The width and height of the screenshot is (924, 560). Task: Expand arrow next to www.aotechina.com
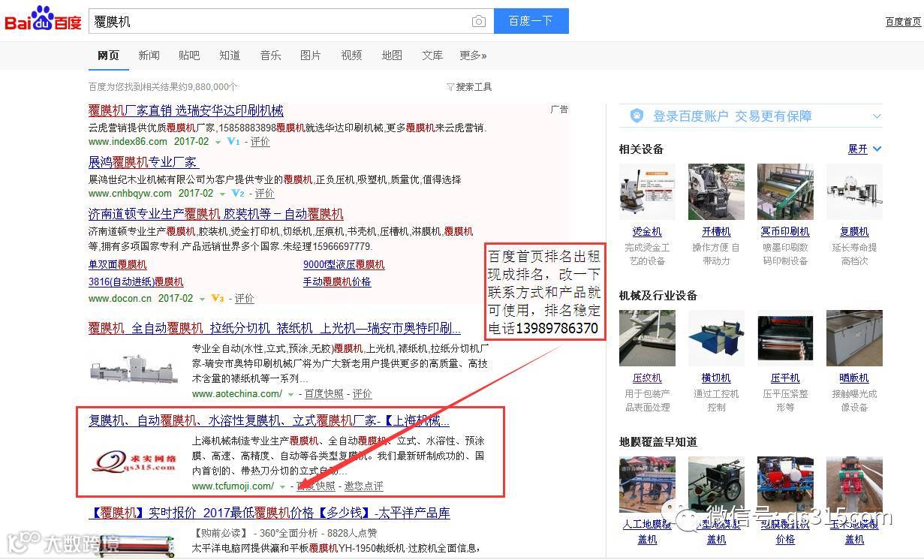tap(290, 394)
